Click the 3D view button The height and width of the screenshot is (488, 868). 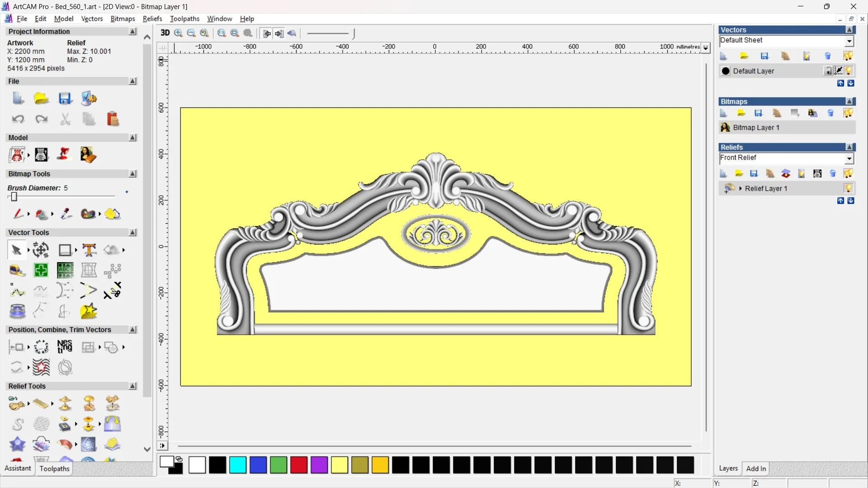[x=165, y=33]
